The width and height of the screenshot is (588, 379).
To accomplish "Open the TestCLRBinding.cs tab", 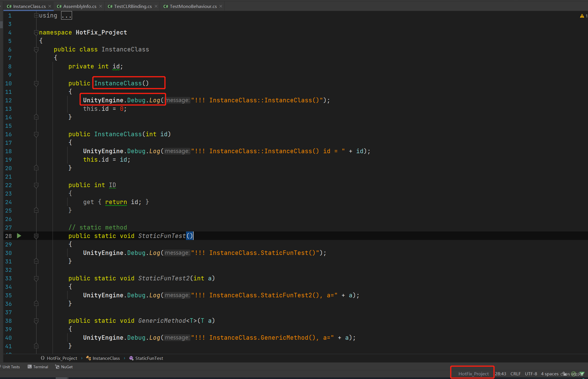I will [x=130, y=6].
